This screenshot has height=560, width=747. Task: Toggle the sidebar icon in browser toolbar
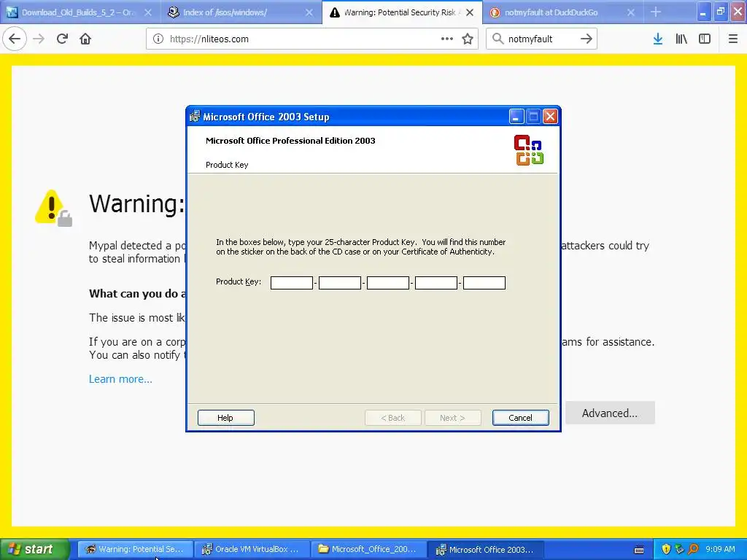pyautogui.click(x=705, y=39)
